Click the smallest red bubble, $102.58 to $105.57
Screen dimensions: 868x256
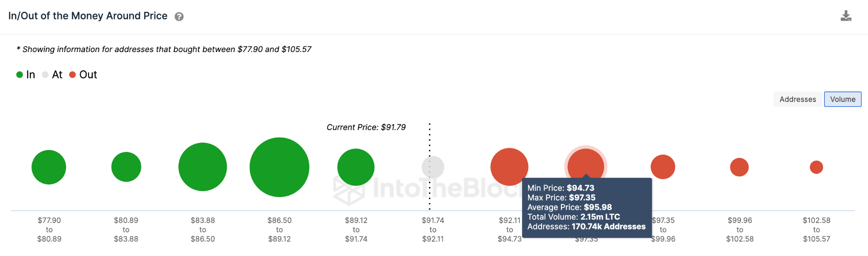(x=816, y=167)
